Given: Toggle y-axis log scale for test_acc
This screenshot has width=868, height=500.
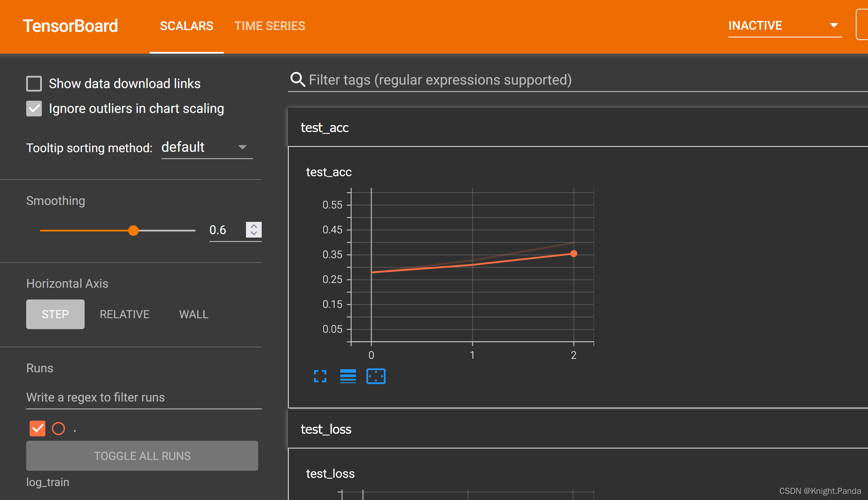Looking at the screenshot, I should (348, 376).
